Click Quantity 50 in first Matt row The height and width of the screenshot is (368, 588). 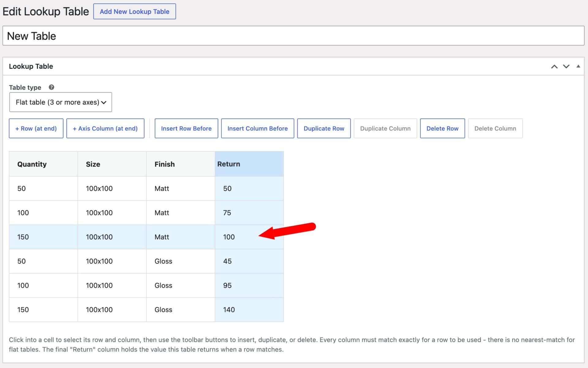[43, 189]
